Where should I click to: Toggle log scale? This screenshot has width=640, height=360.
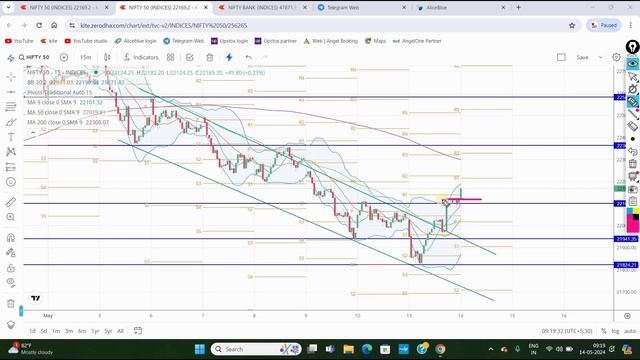point(615,331)
